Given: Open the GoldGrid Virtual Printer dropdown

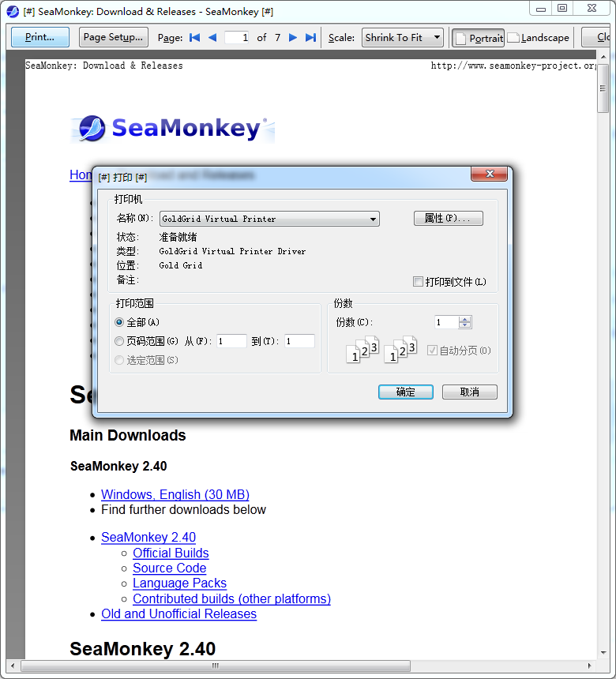Looking at the screenshot, I should [269, 219].
